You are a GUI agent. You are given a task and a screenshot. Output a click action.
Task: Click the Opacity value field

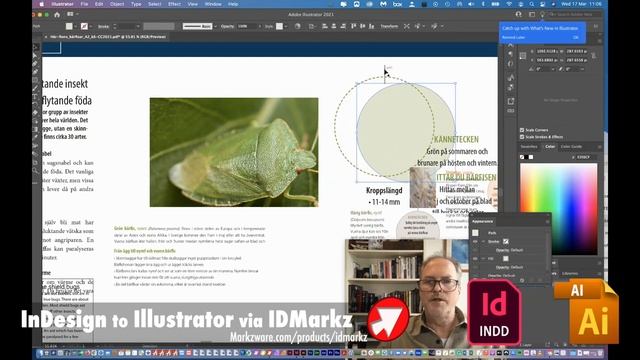click(x=246, y=26)
